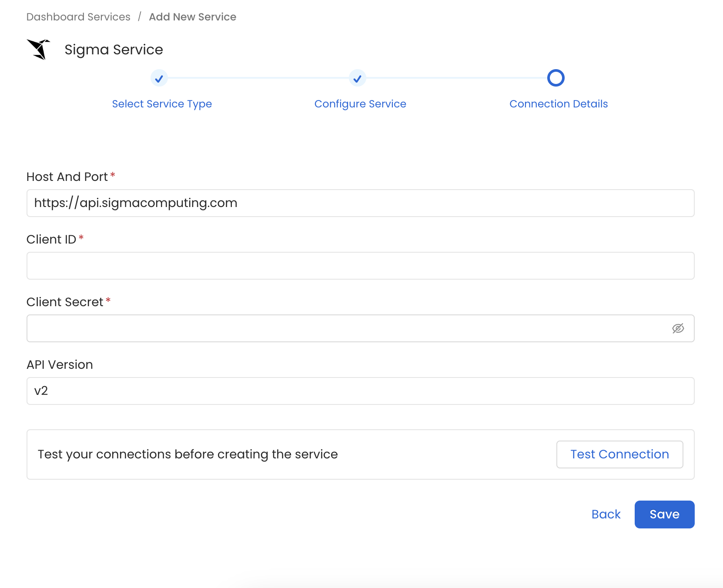723x588 pixels.
Task: Go Back to the previous step
Action: pos(606,514)
